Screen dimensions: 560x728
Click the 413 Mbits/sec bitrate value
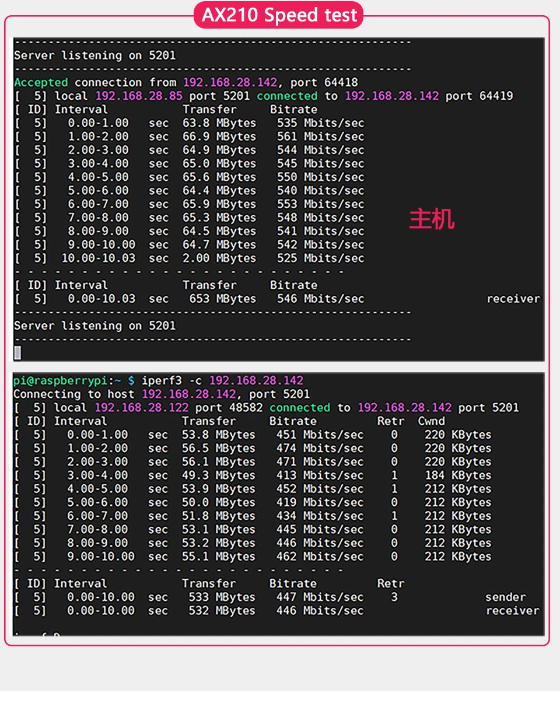point(320,475)
